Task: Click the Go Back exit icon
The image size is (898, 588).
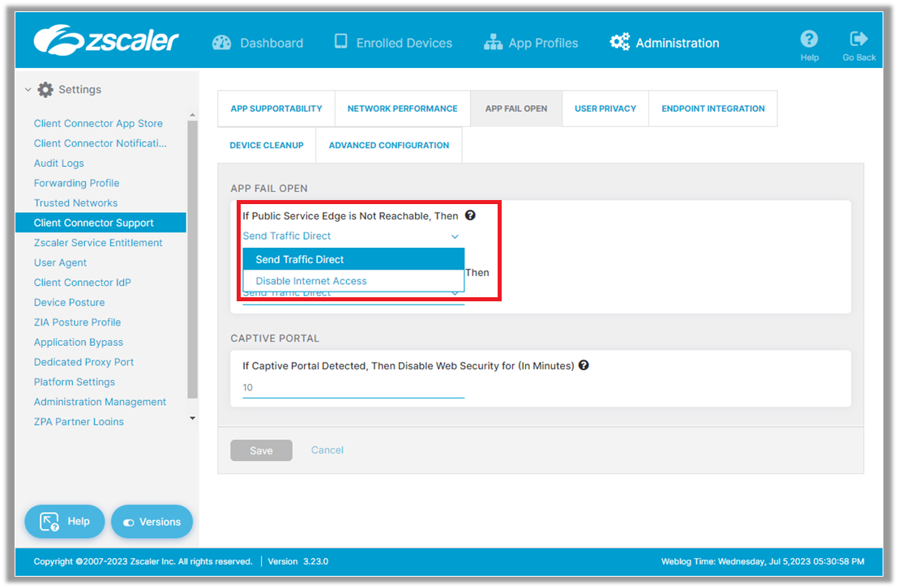Action: coord(858,38)
